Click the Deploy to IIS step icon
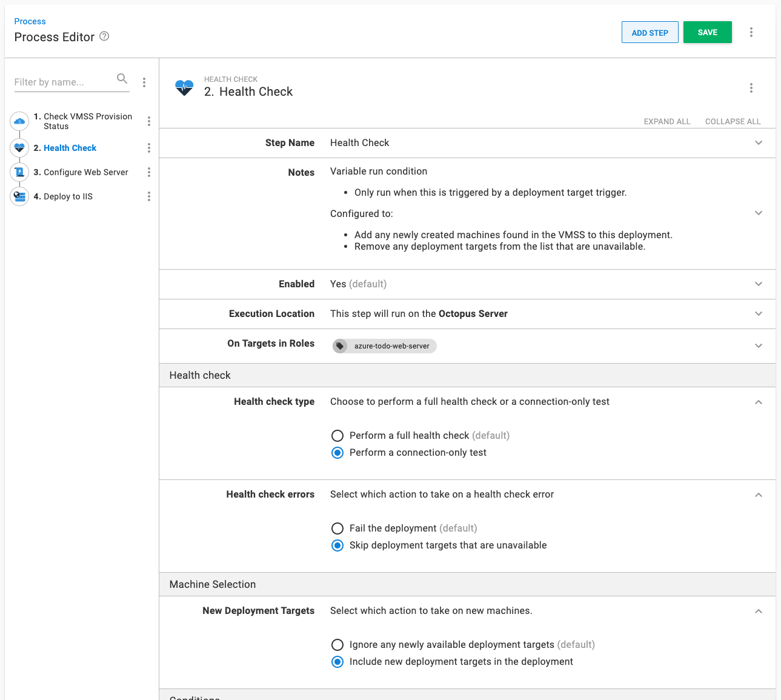Viewport: 781px width, 700px height. point(19,196)
